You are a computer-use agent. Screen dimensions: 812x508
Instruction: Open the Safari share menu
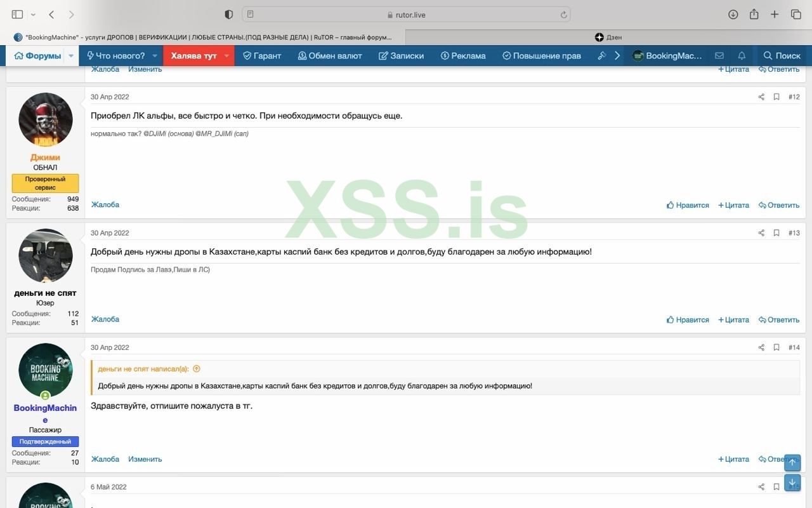[x=754, y=15]
